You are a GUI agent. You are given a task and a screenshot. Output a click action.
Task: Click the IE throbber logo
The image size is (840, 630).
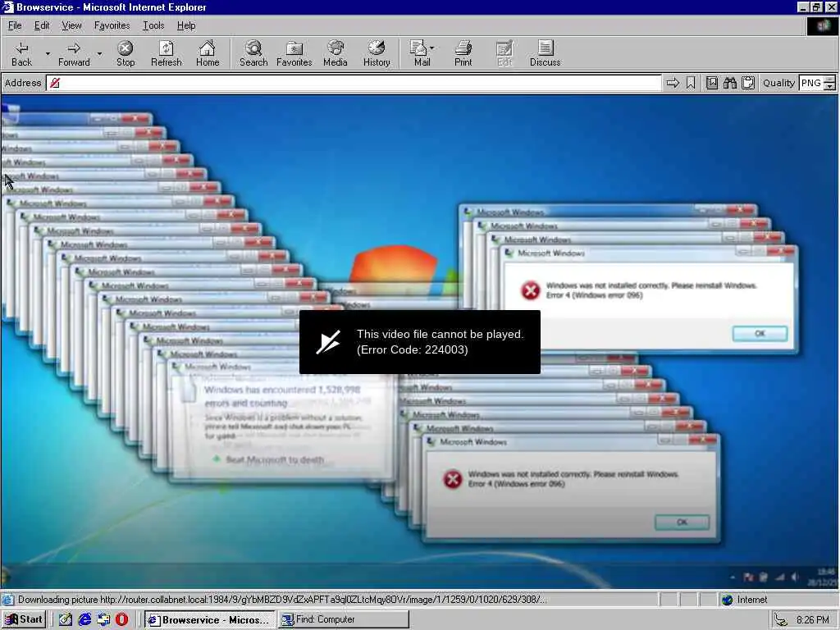pyautogui.click(x=822, y=25)
